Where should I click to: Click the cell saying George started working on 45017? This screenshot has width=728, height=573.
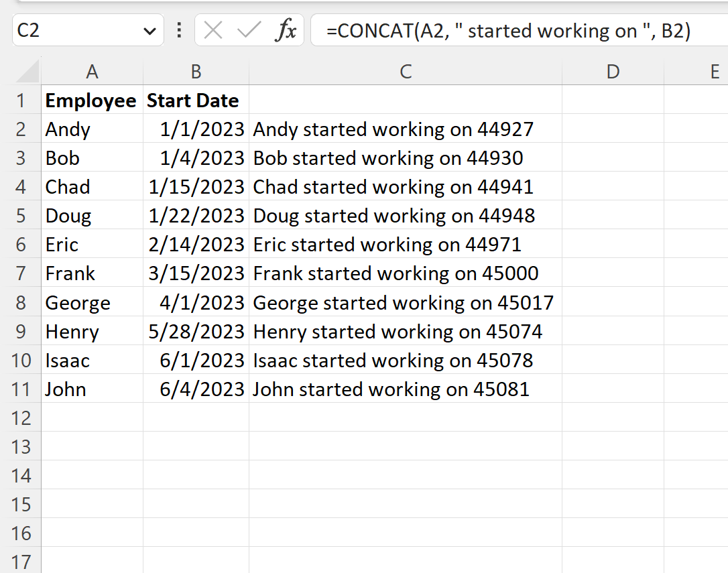click(406, 302)
